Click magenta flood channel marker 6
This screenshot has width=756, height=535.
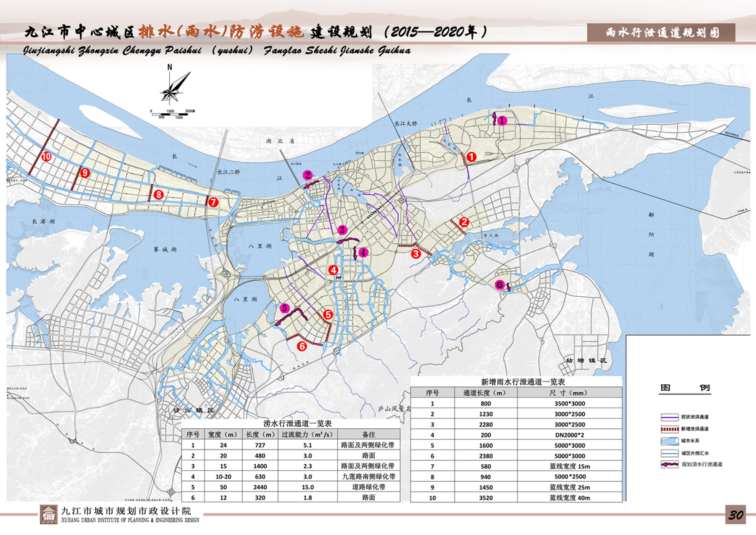click(x=500, y=285)
